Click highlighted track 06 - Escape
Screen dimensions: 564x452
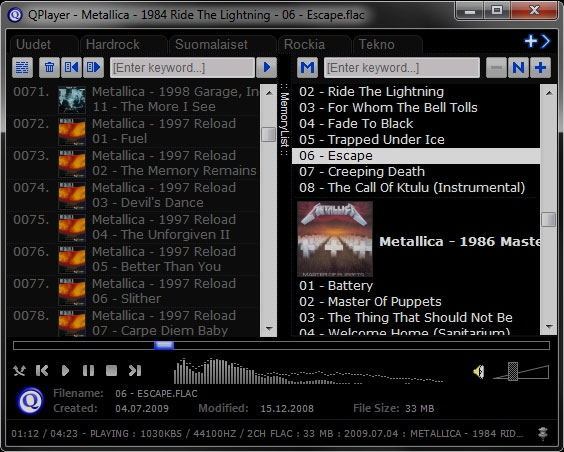(416, 156)
